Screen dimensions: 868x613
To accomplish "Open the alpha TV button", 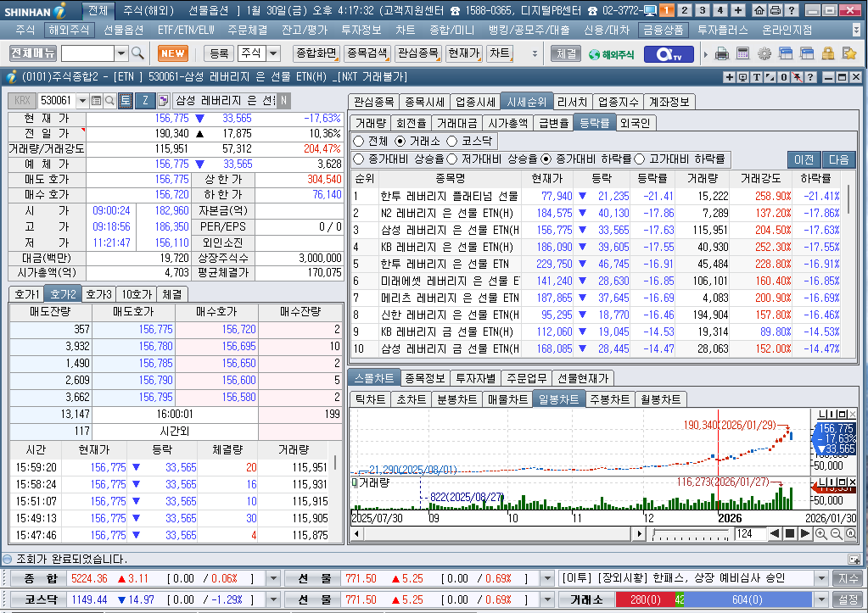I will pyautogui.click(x=669, y=53).
